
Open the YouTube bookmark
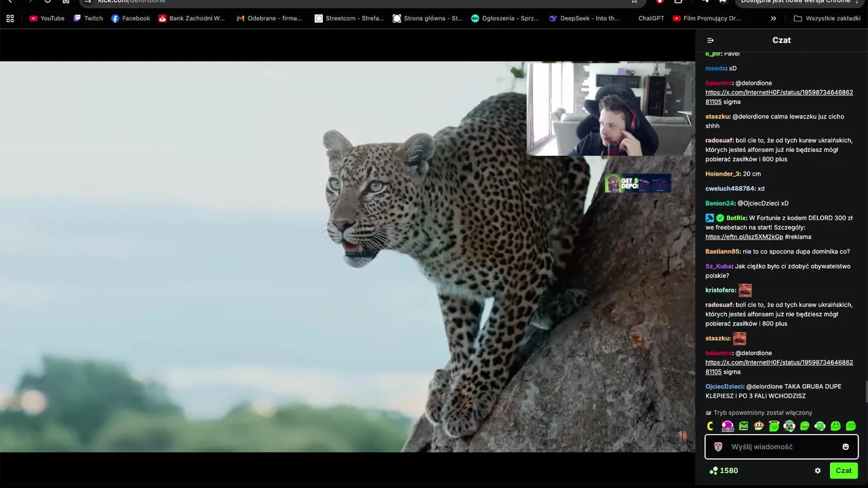[x=47, y=18]
